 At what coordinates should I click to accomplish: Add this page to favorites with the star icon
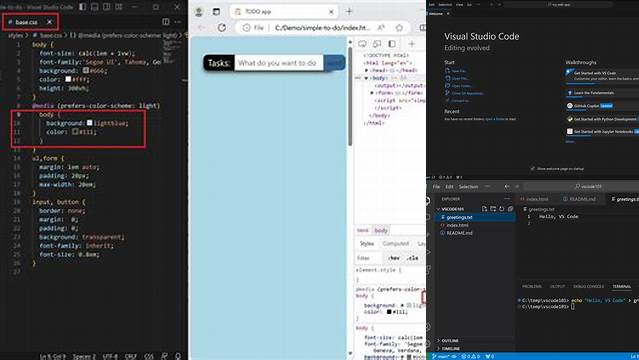click(399, 28)
